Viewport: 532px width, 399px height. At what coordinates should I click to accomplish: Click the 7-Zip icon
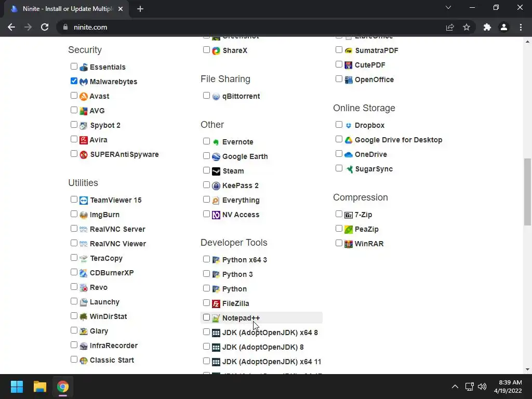(x=349, y=215)
